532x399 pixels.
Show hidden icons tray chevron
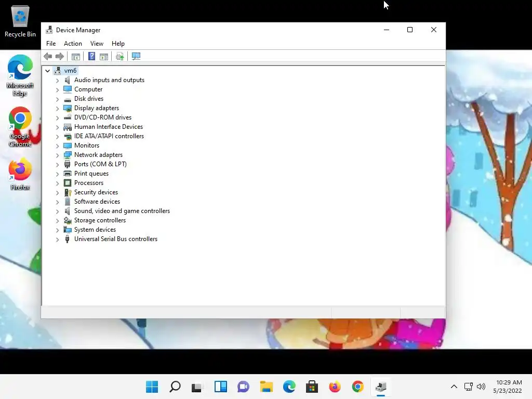point(454,387)
